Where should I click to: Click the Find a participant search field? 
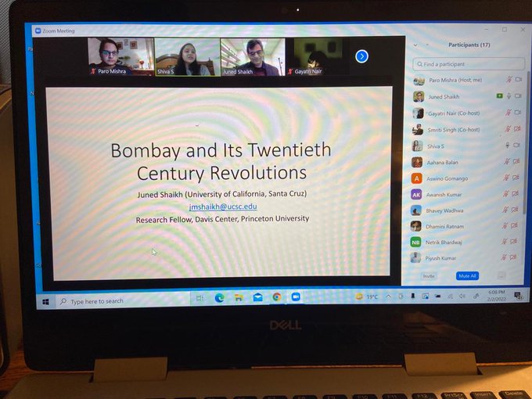pyautogui.click(x=468, y=63)
